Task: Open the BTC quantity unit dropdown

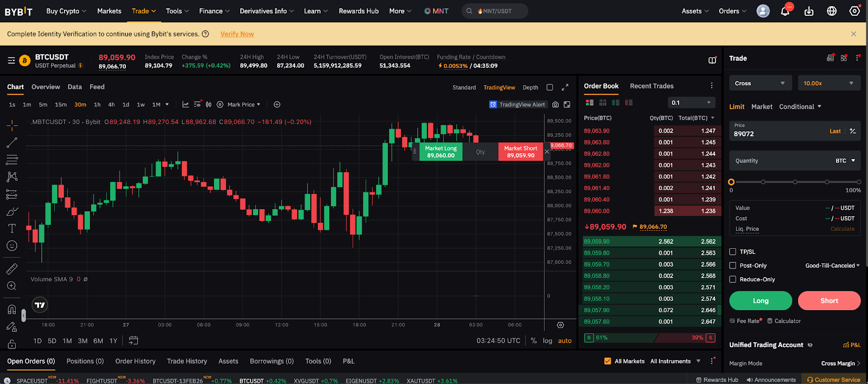Action: pos(845,161)
